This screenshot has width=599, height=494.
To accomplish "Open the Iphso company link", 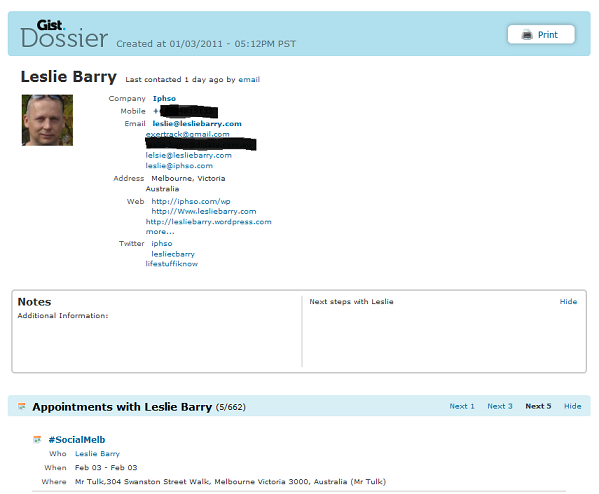I will [x=164, y=99].
